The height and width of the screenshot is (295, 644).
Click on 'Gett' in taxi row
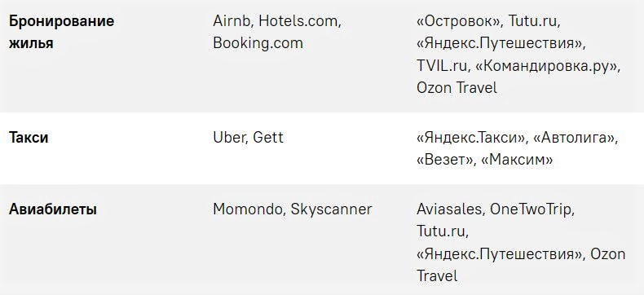pyautogui.click(x=267, y=138)
